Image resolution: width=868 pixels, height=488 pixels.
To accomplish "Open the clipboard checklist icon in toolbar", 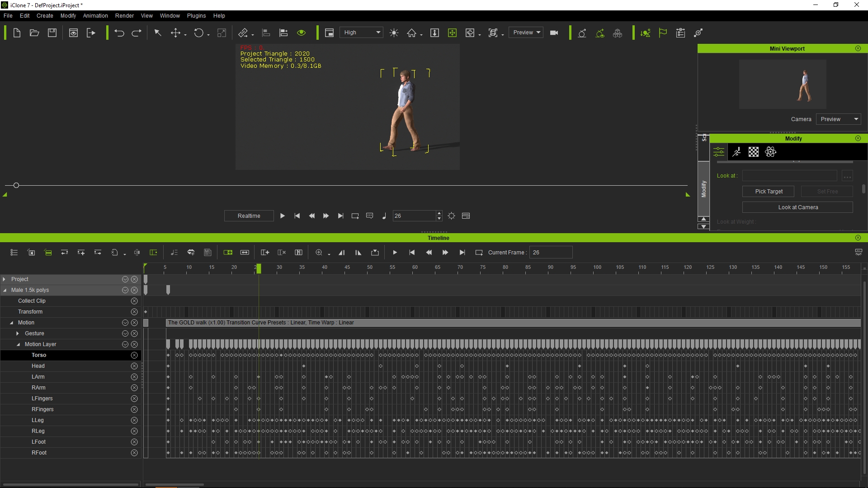I will 680,33.
